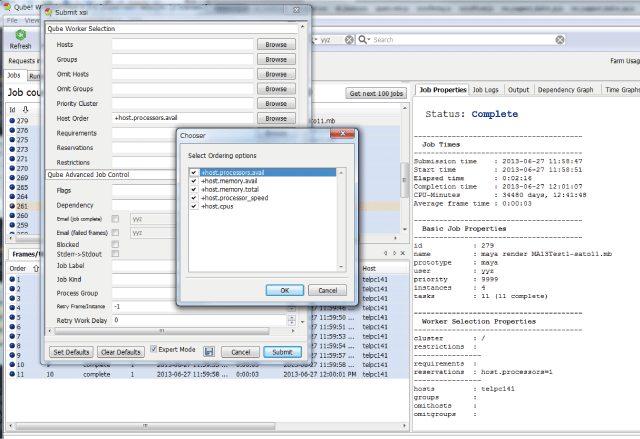Select job row 276

pos(24,130)
